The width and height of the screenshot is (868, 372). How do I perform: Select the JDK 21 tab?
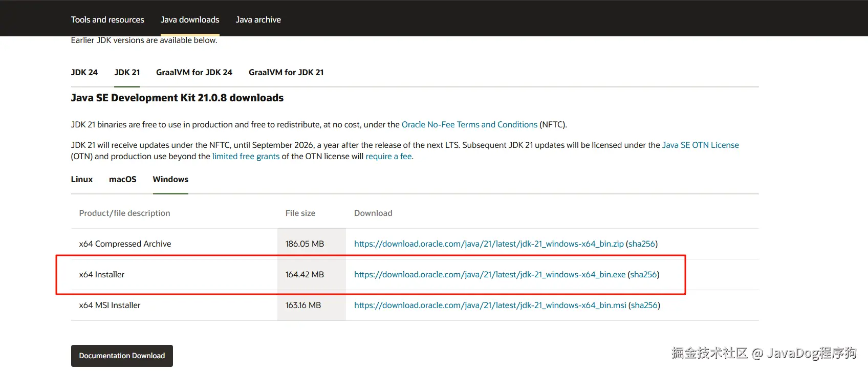(127, 72)
